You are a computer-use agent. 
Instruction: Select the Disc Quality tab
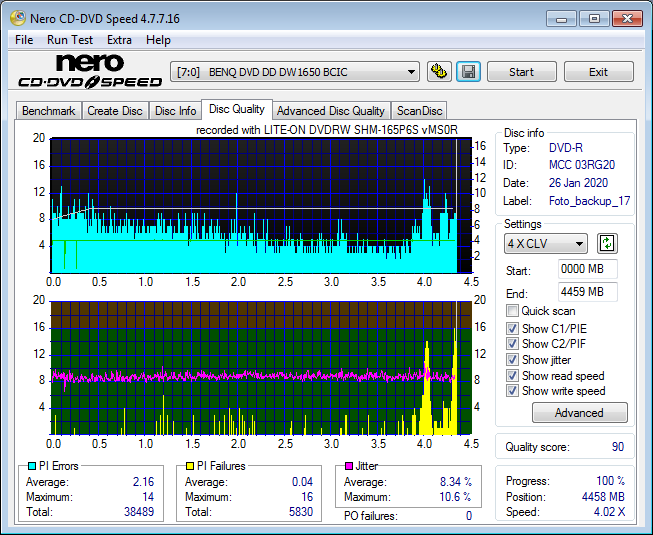tap(237, 109)
